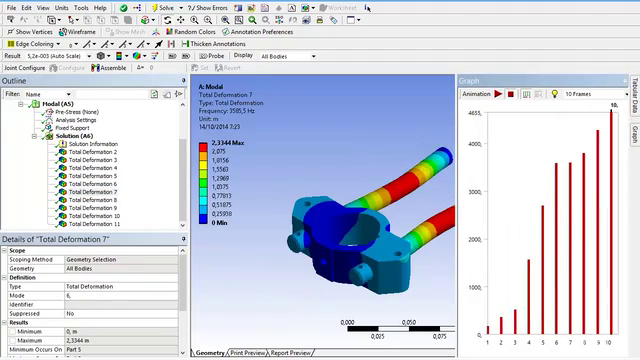640x360 pixels.
Task: Open the Show Errors tool
Action: [208, 8]
